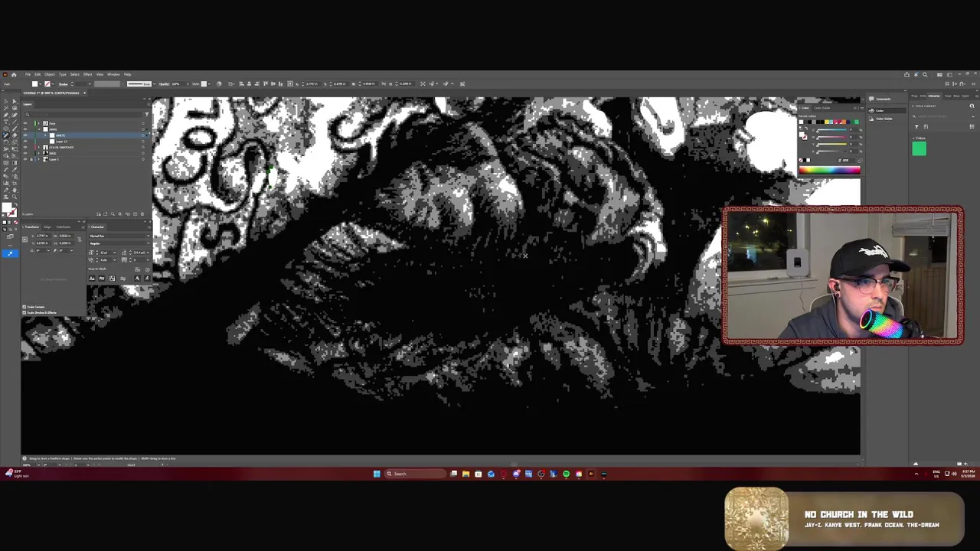This screenshot has width=980, height=551.
Task: Open the top-right Search magnifier
Action: pyautogui.click(x=925, y=75)
